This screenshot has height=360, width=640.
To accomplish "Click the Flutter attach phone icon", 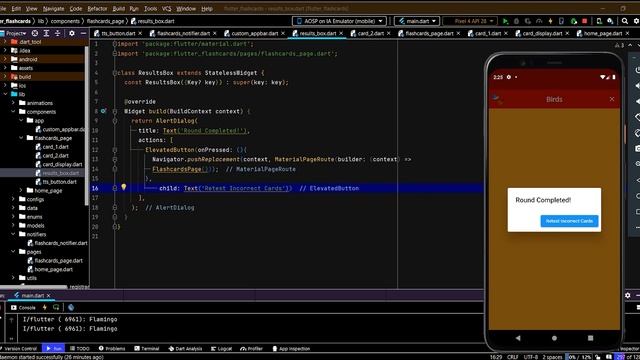I will tap(561, 21).
